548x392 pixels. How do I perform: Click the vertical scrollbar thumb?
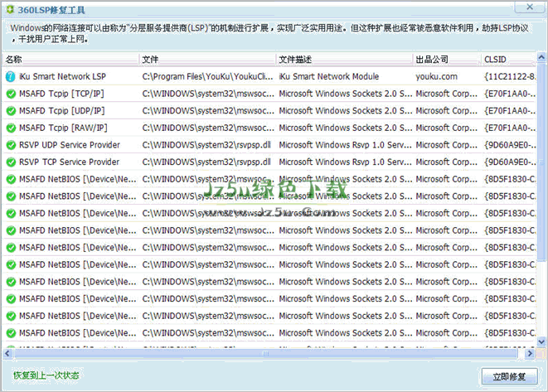click(x=541, y=162)
